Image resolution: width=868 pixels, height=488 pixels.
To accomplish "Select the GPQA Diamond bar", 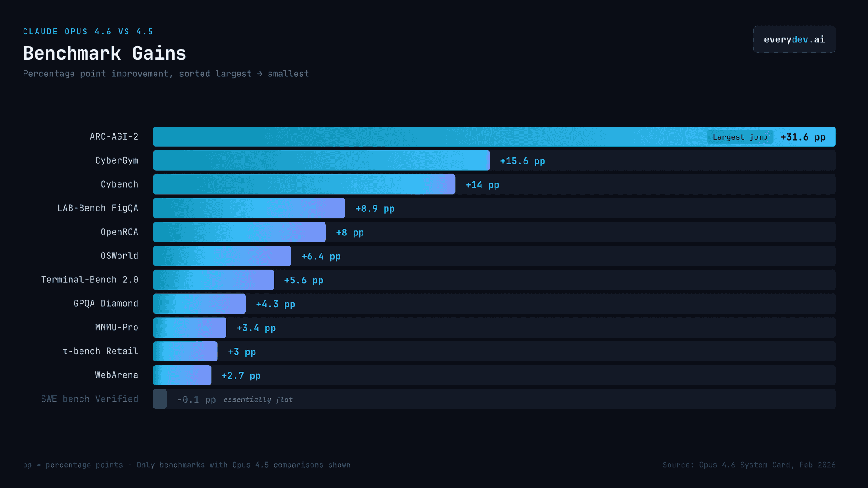I will click(199, 304).
